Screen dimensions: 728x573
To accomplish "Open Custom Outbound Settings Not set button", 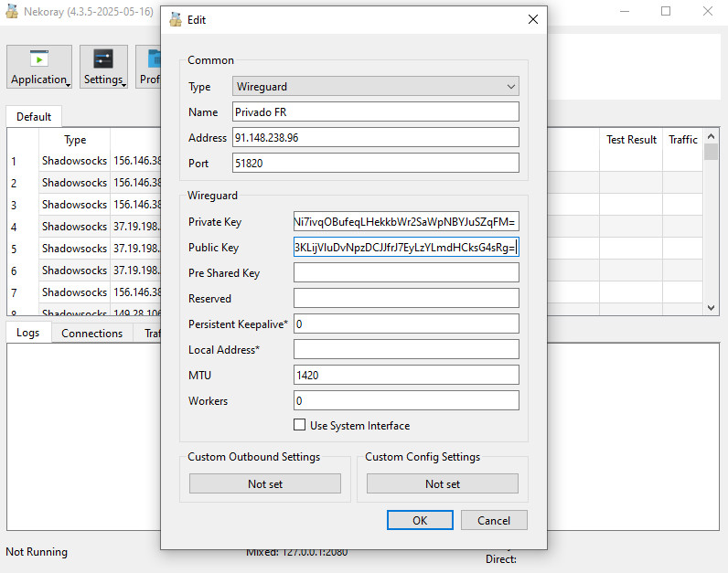I will point(264,483).
